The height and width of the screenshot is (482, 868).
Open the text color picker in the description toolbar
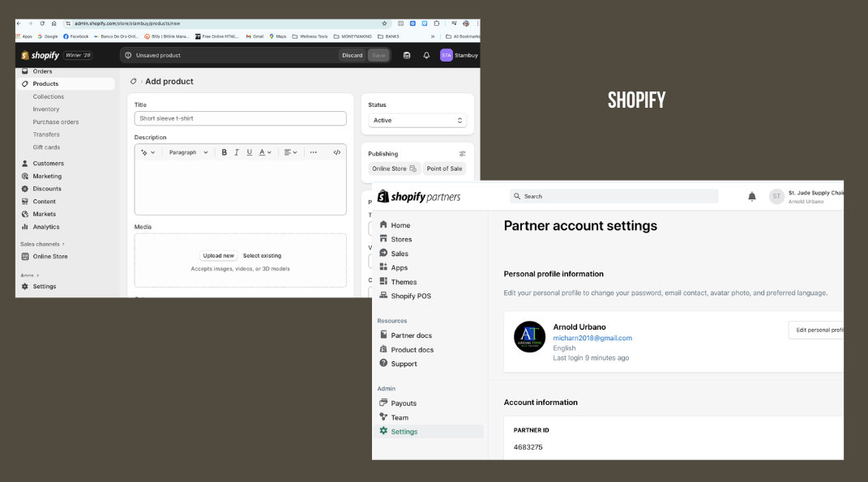click(265, 152)
